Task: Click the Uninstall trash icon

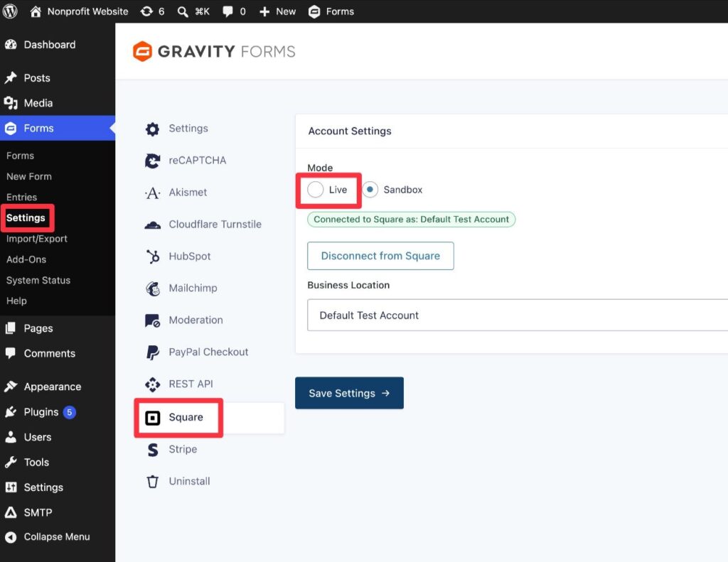Action: (x=152, y=481)
